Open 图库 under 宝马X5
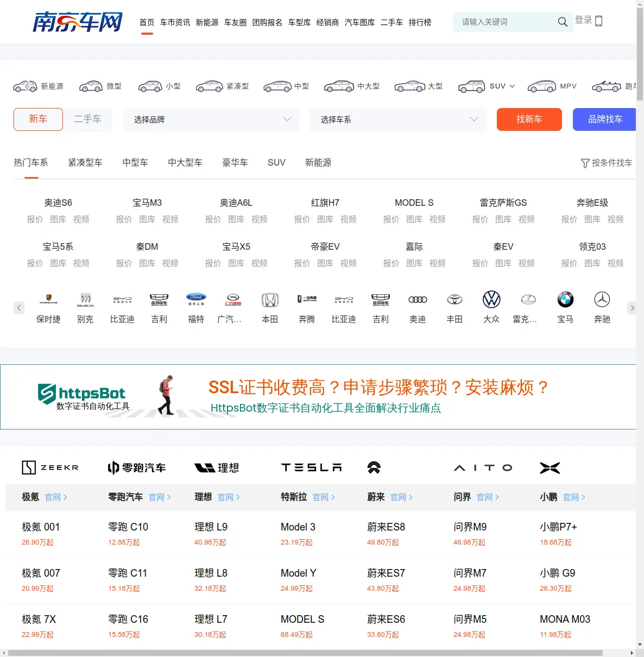The image size is (644, 657). point(236,263)
